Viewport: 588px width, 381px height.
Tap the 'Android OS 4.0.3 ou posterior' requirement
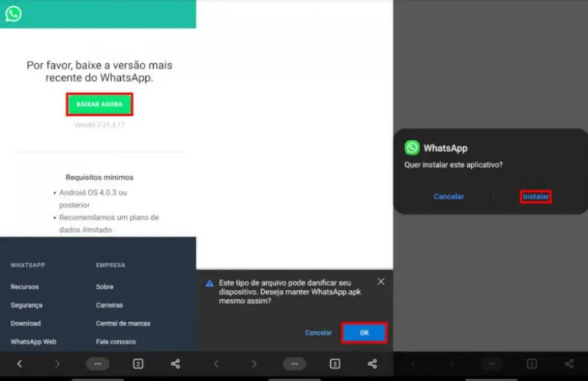93,199
